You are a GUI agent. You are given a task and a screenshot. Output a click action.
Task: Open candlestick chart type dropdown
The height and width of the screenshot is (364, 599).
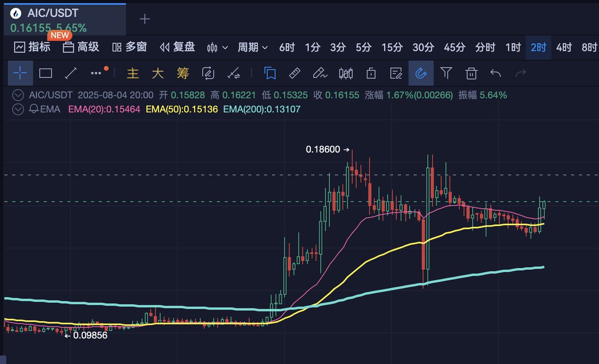point(217,47)
